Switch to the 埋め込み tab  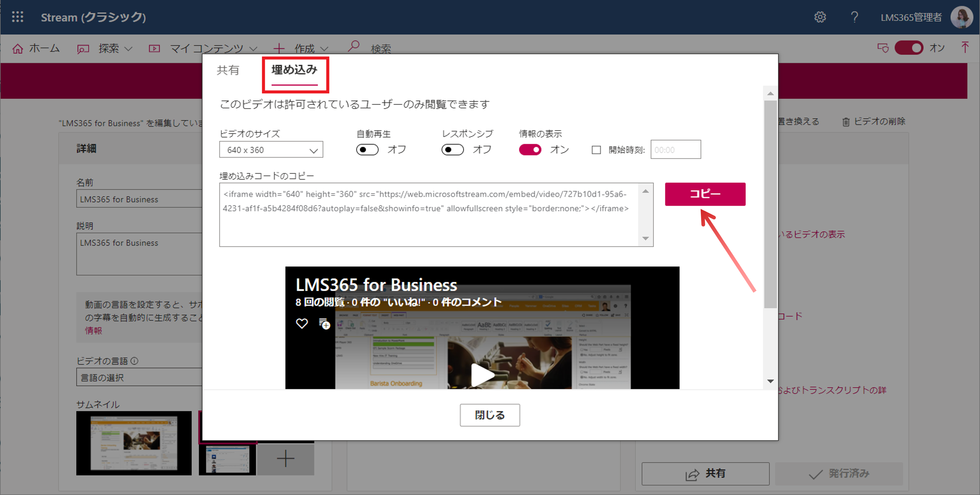[294, 70]
